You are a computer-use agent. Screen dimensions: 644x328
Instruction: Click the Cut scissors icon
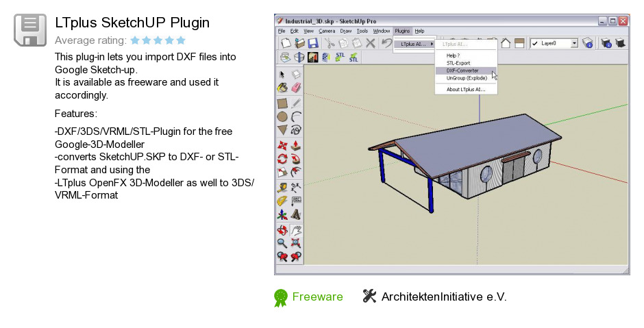[x=330, y=42]
